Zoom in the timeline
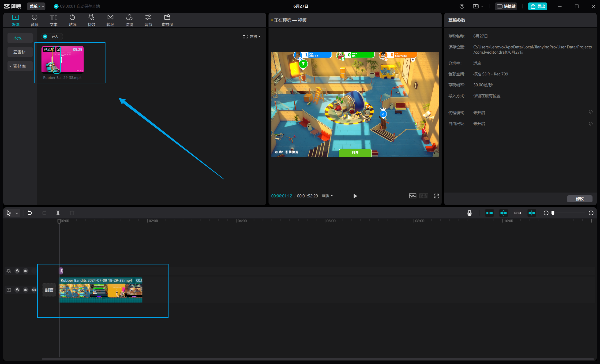Image resolution: width=600 pixels, height=364 pixels. pyautogui.click(x=591, y=213)
